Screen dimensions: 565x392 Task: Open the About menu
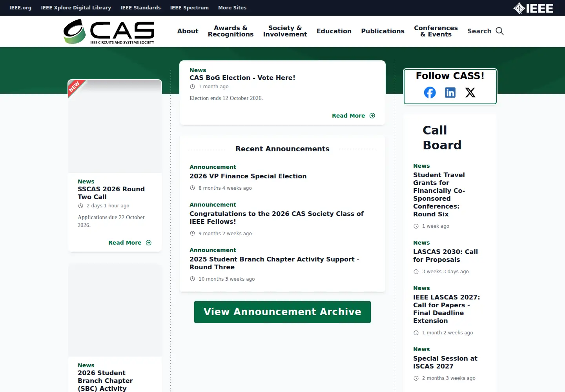[188, 31]
